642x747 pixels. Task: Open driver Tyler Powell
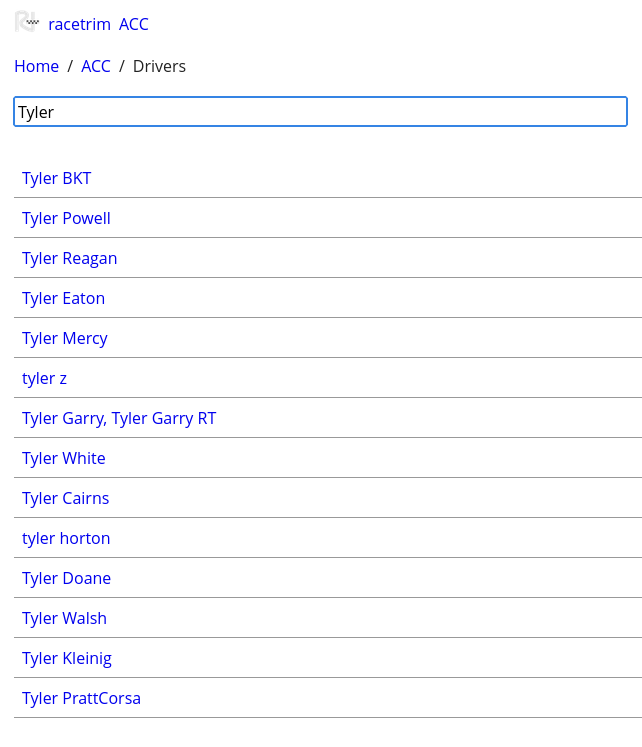[x=66, y=218]
